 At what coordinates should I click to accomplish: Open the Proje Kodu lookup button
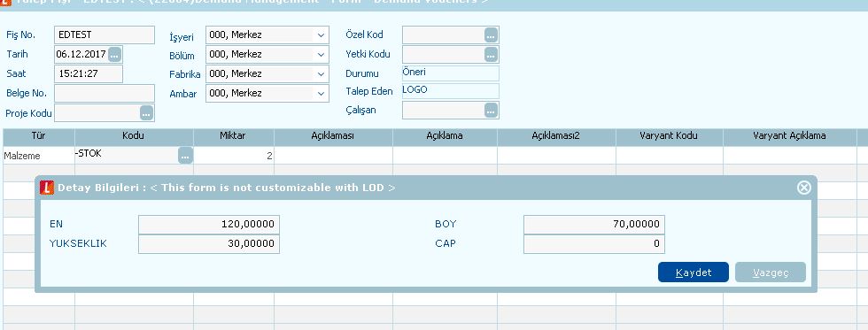146,112
